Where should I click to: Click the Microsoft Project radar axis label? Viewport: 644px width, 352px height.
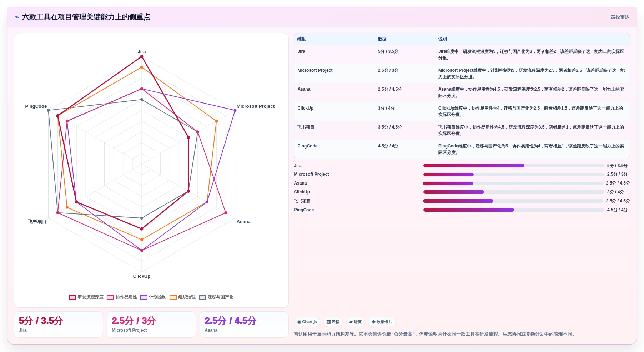[x=255, y=106]
